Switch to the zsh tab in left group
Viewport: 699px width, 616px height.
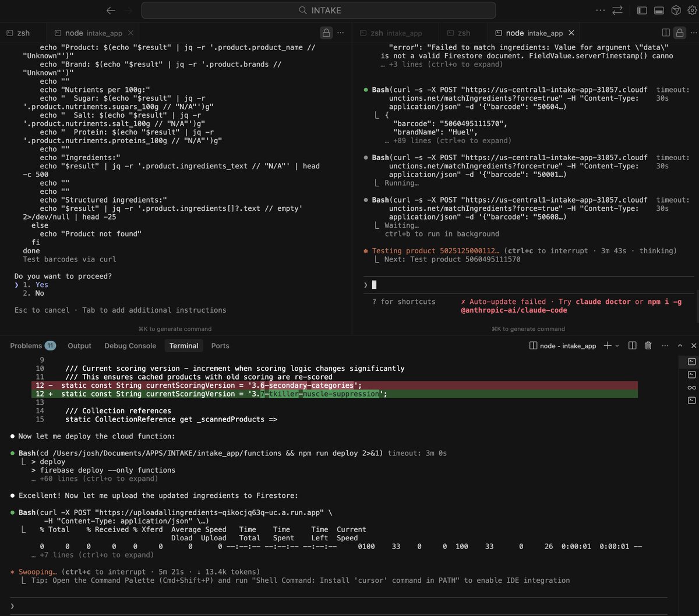(18, 33)
